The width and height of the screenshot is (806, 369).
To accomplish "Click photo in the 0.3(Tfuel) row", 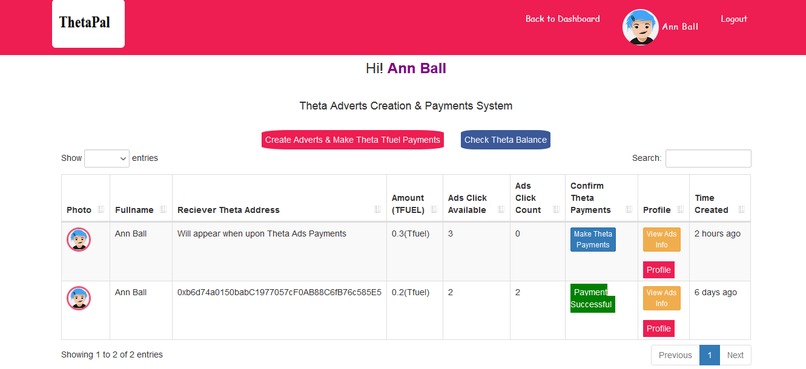I will pos(79,239).
